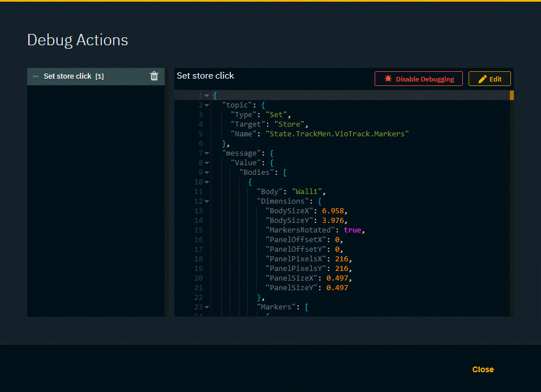This screenshot has height=392, width=541.
Task: Collapse the "Dimensions" object fold arrow
Action: (x=206, y=201)
